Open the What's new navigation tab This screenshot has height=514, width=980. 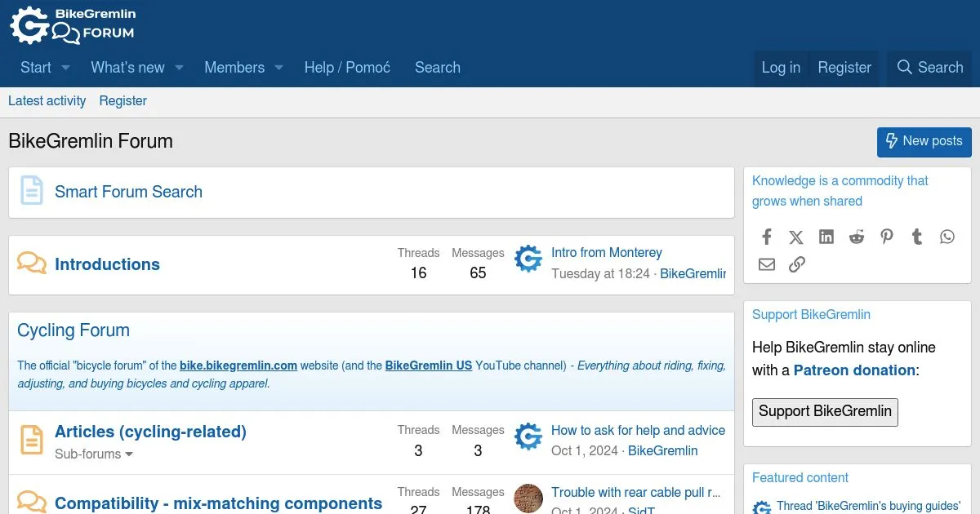[127, 68]
